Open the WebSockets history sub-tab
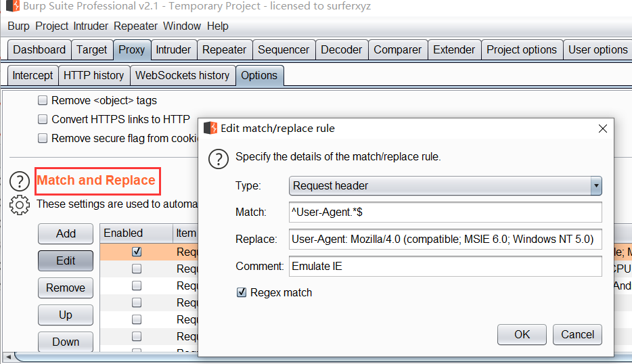Viewport: 632px width, 364px height. pyautogui.click(x=183, y=75)
